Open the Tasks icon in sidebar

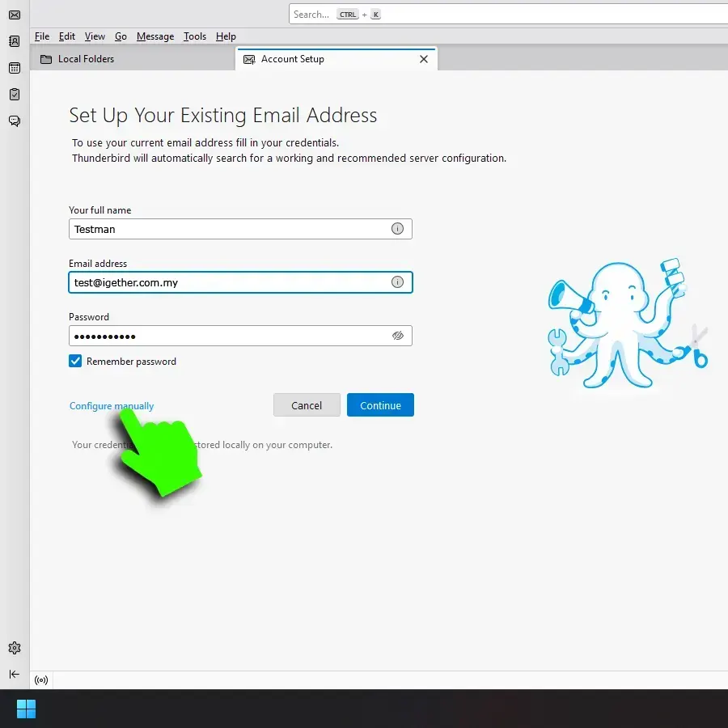point(15,95)
